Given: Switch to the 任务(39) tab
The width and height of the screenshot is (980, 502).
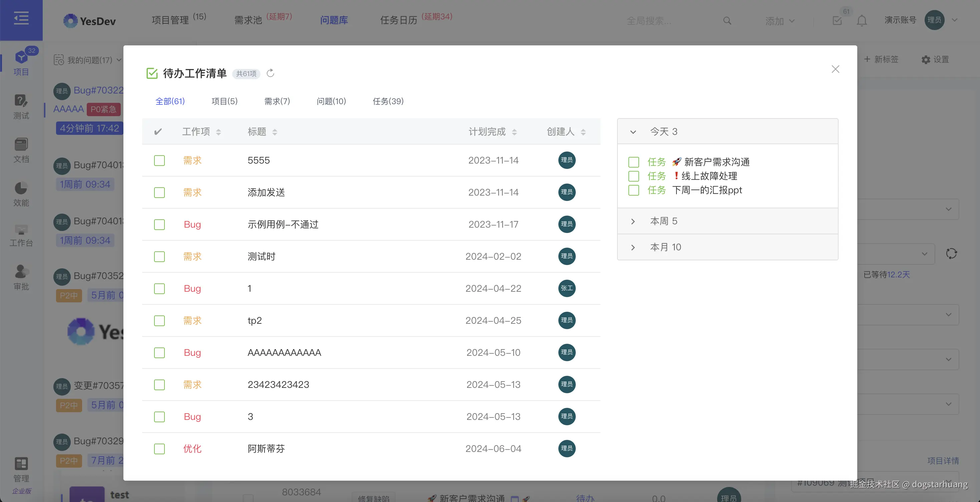Looking at the screenshot, I should coord(388,101).
